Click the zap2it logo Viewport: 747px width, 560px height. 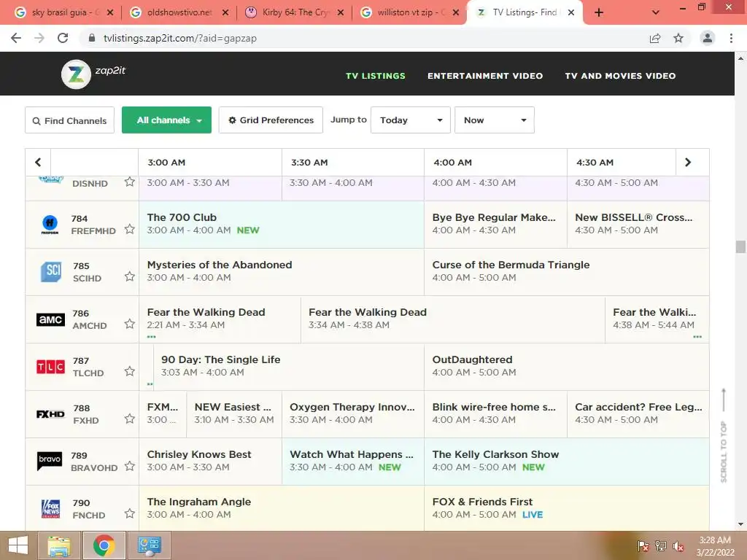(93, 74)
